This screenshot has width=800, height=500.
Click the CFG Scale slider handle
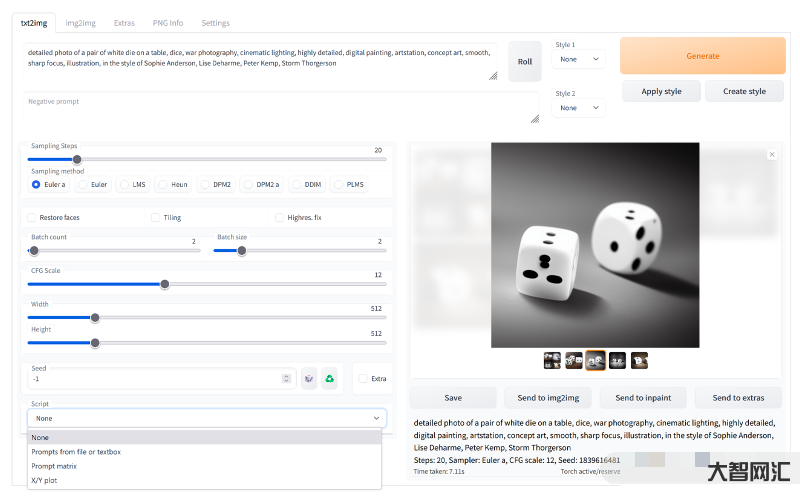[165, 284]
